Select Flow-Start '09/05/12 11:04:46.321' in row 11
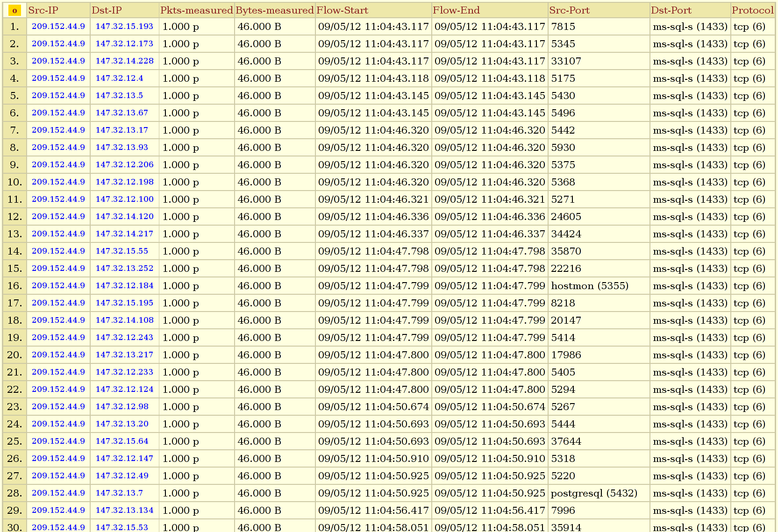Image resolution: width=778 pixels, height=532 pixels. click(x=373, y=199)
